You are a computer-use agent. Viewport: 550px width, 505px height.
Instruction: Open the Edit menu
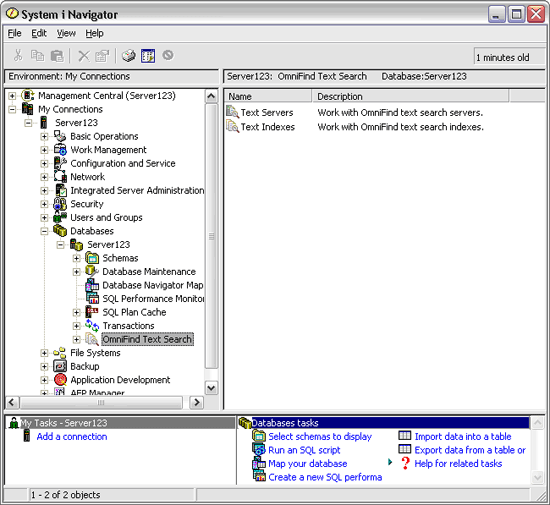39,33
